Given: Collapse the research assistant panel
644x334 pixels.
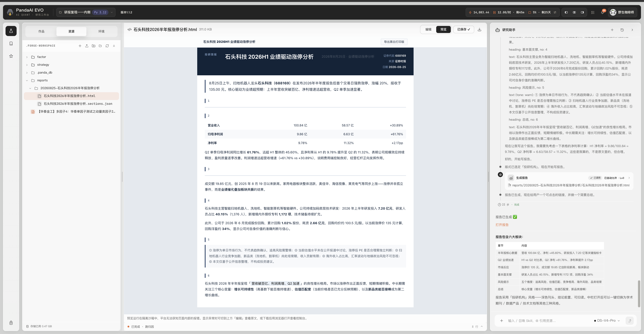Looking at the screenshot, I should (x=632, y=30).
